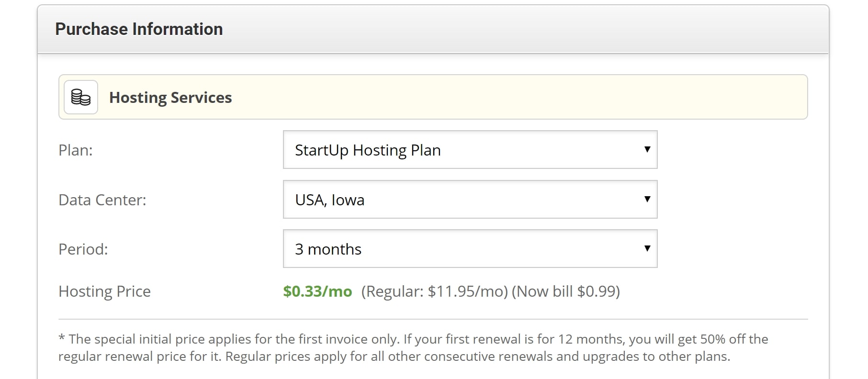868x379 pixels.
Task: Click the green $0.33/mo price
Action: [x=317, y=291]
